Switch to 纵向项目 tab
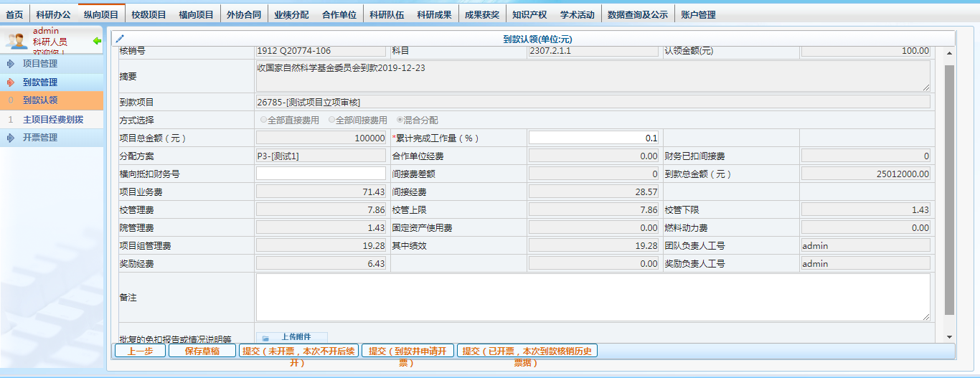 [x=101, y=14]
